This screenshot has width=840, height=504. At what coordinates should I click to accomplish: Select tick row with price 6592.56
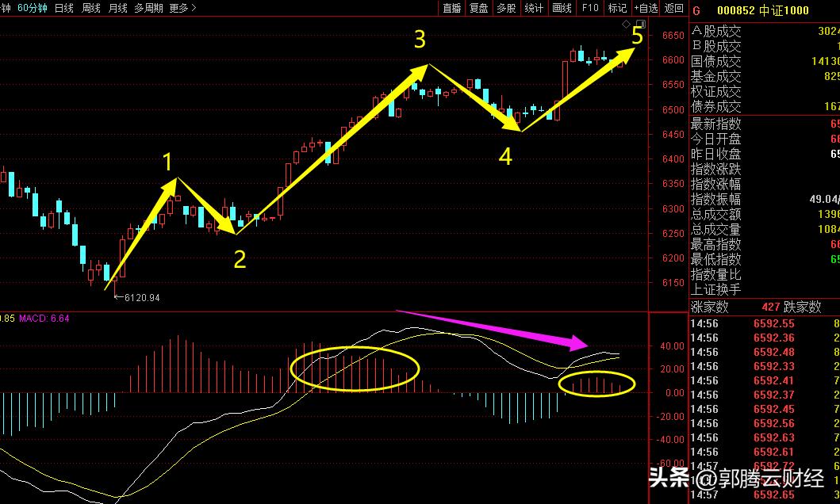pos(765,423)
